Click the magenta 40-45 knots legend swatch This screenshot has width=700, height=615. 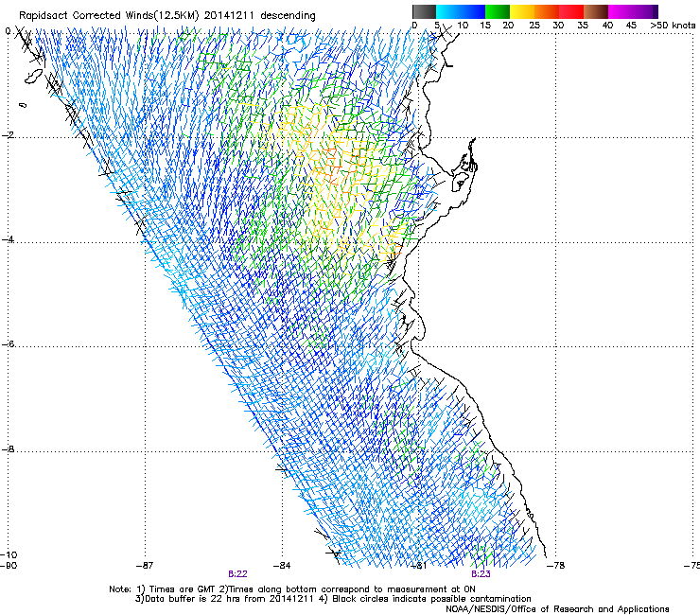pos(621,11)
